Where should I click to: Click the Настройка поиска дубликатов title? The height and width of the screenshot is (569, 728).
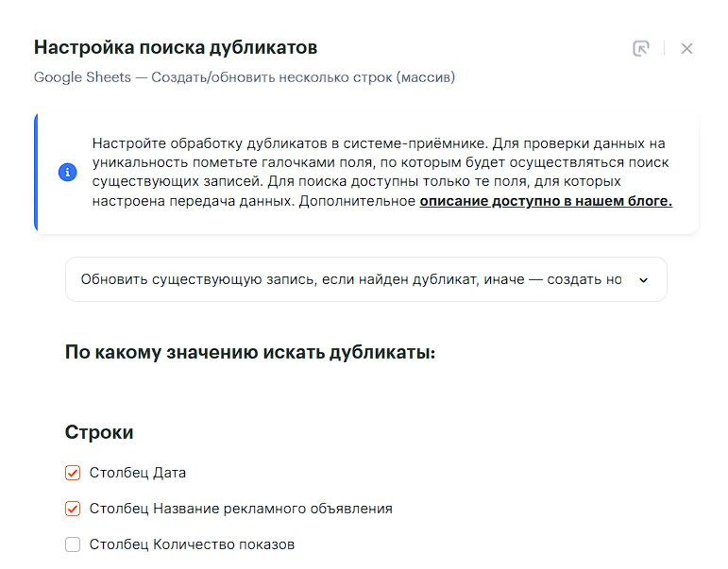tap(176, 47)
